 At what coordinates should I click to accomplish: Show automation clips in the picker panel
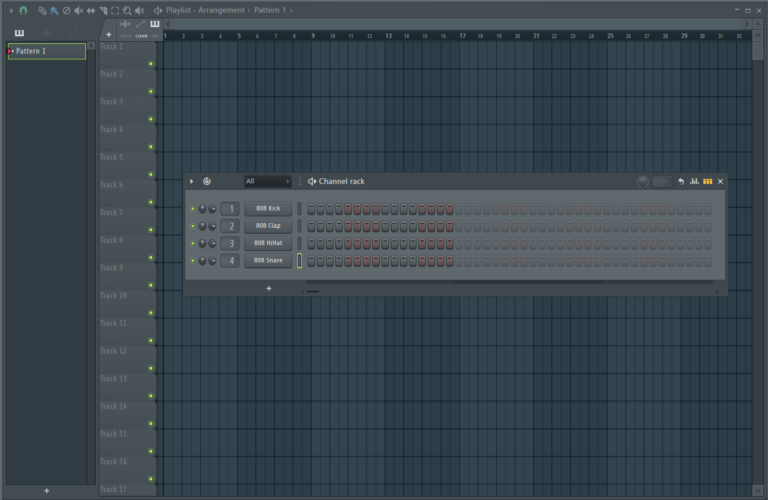tap(73, 33)
